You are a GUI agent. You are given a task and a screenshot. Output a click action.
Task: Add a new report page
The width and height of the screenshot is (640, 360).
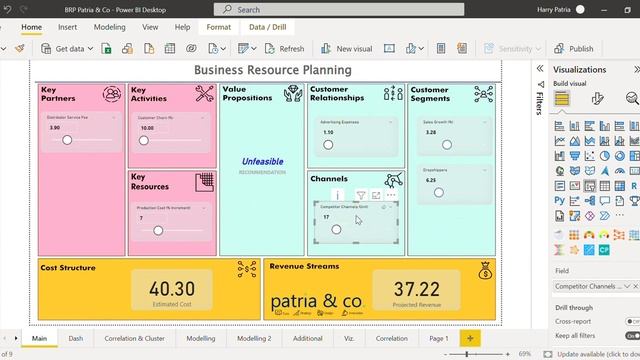pos(470,338)
